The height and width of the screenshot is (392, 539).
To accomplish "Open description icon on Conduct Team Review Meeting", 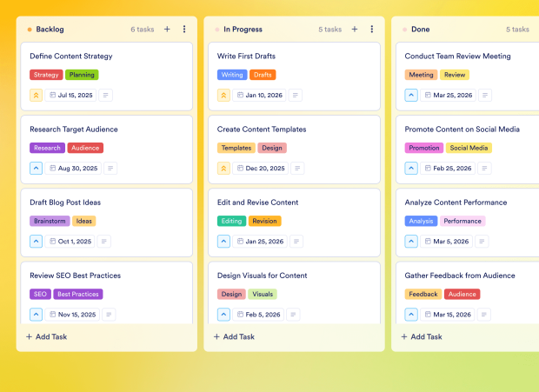I will (481, 95).
